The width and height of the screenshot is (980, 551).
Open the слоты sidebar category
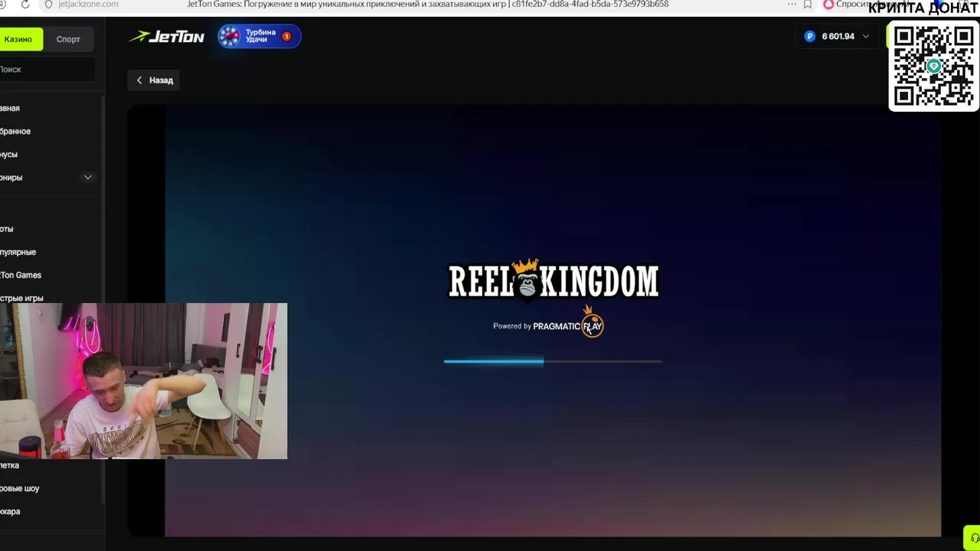point(7,229)
